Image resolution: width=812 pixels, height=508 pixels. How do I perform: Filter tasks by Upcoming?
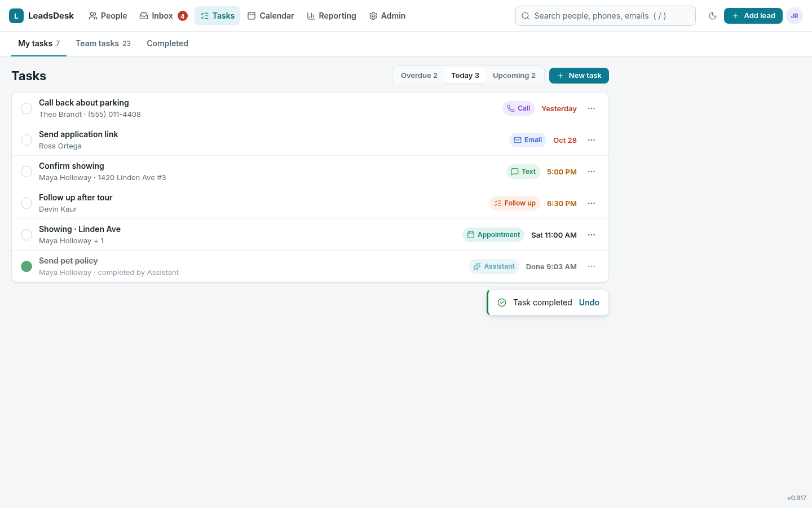514,76
